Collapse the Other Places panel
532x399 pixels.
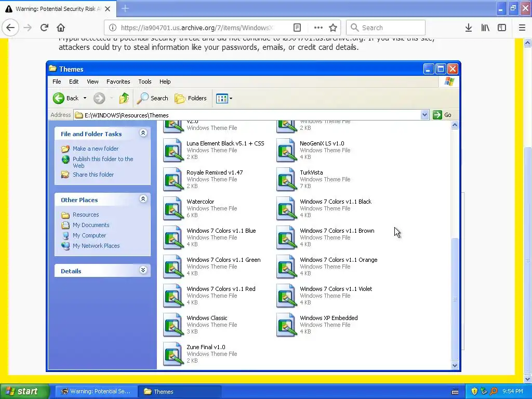click(x=143, y=199)
